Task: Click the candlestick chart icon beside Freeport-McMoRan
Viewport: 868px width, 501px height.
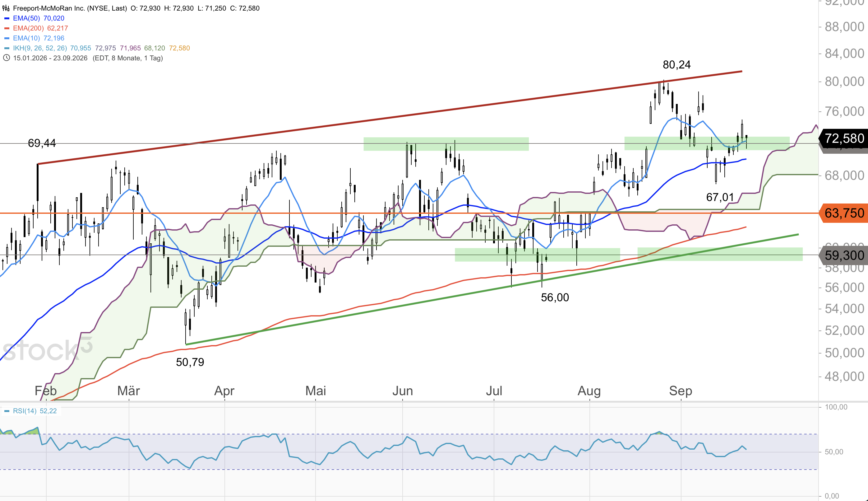Action: click(x=6, y=8)
